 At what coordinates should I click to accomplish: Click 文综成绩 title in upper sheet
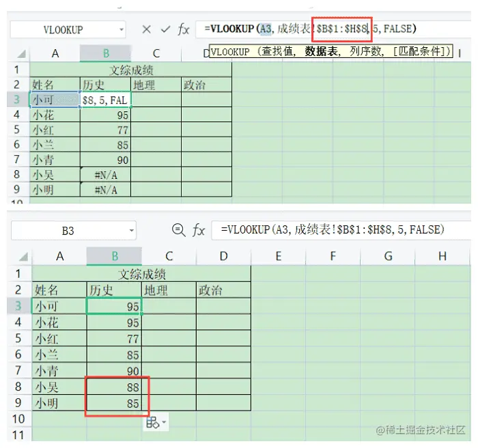coord(131,70)
